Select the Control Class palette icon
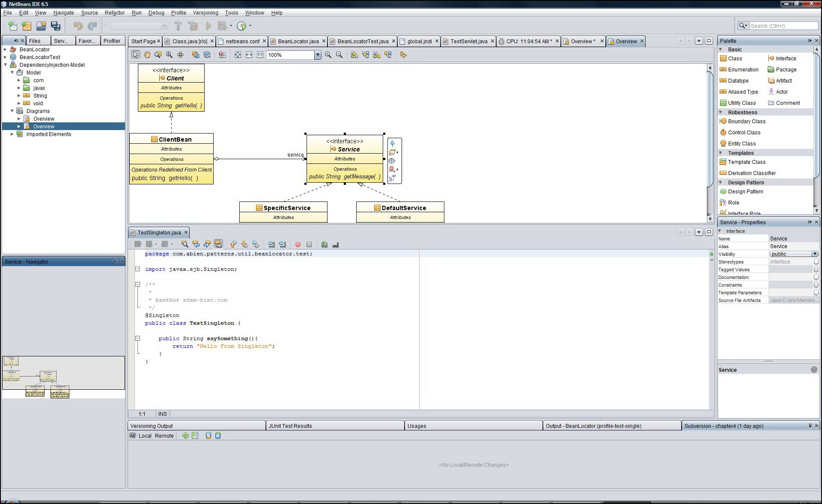This screenshot has height=504, width=822. (724, 132)
